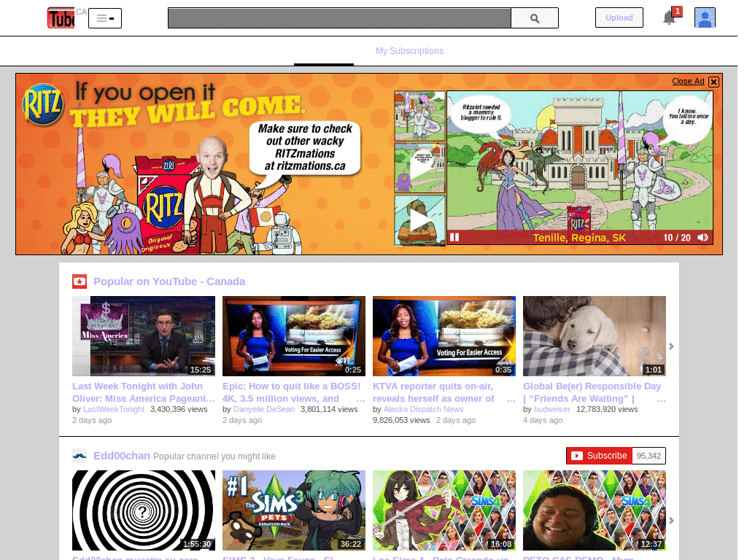
Task: Click the Upload button
Action: pos(619,17)
